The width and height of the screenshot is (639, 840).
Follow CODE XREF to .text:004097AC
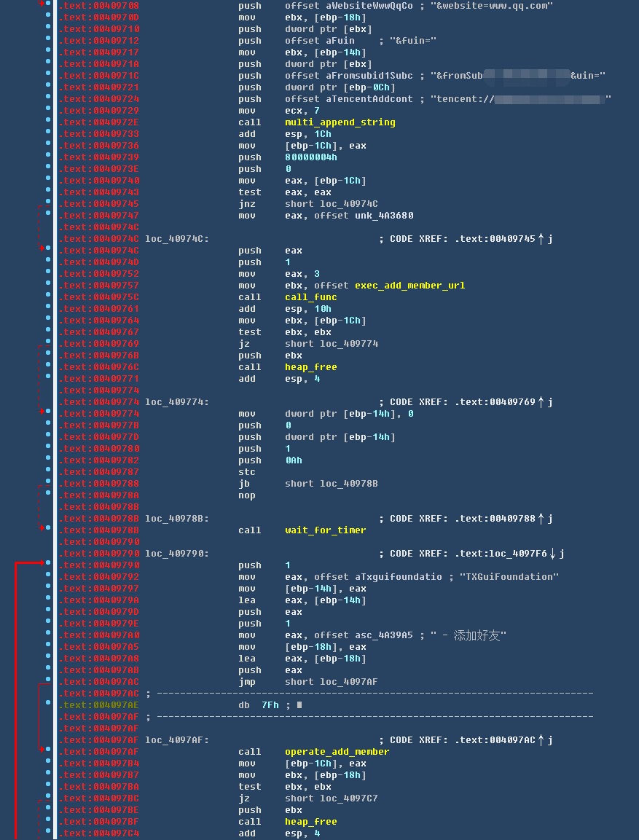click(494, 740)
